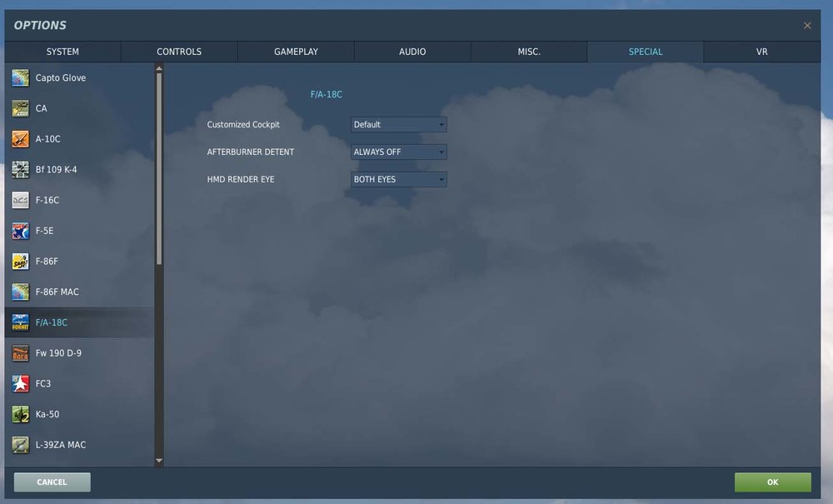Click the 'AFTERBURNER DETENT' label
Image resolution: width=833 pixels, height=504 pixels.
pos(250,152)
